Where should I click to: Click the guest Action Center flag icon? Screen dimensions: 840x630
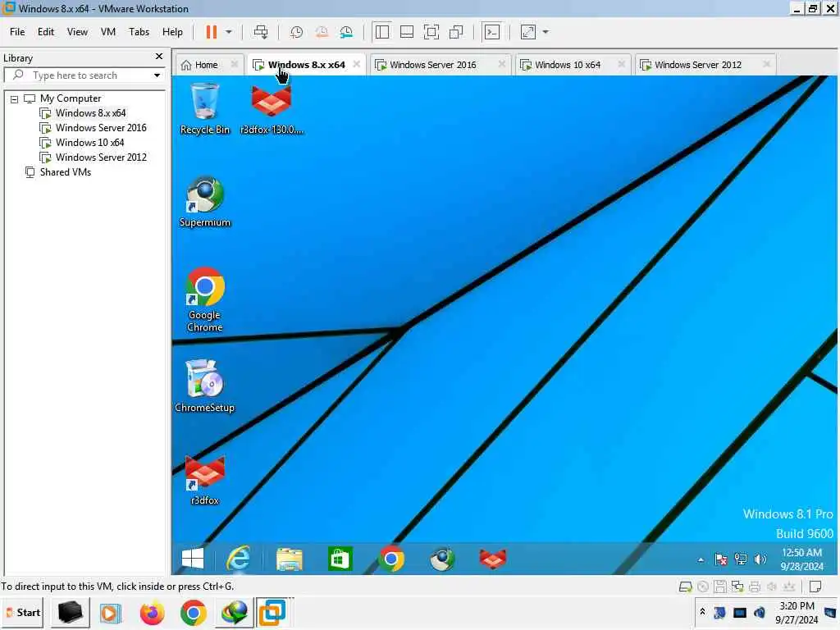tap(721, 559)
